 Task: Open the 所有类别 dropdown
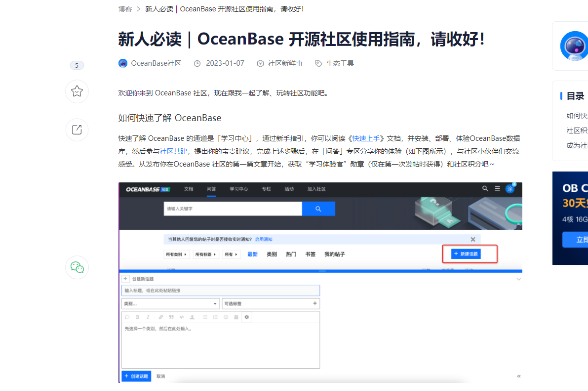coord(176,255)
